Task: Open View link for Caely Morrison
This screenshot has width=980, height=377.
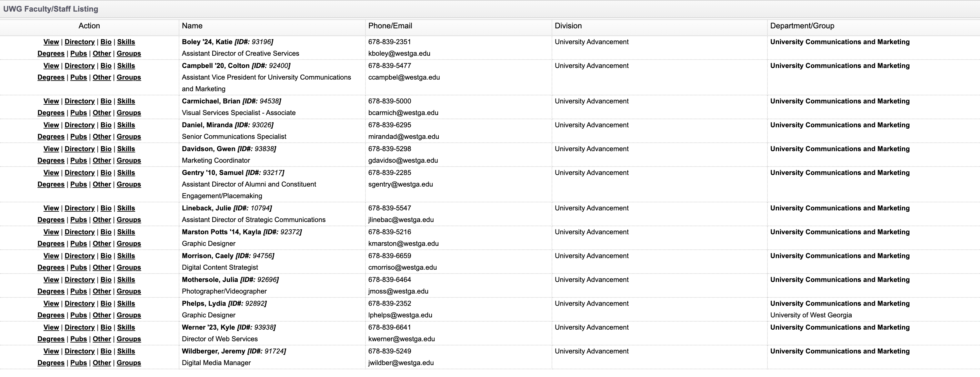Action: [51, 256]
